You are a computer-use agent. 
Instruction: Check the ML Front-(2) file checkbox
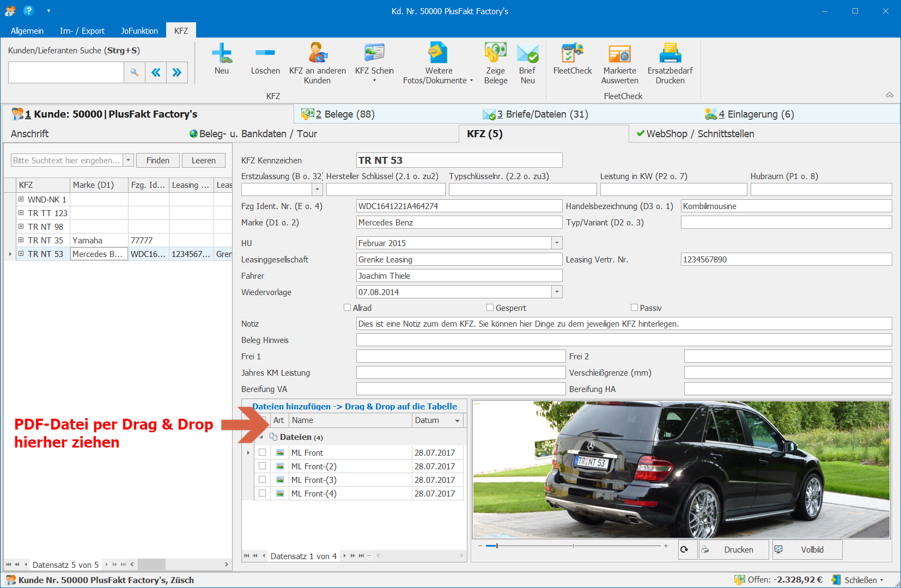pos(263,466)
